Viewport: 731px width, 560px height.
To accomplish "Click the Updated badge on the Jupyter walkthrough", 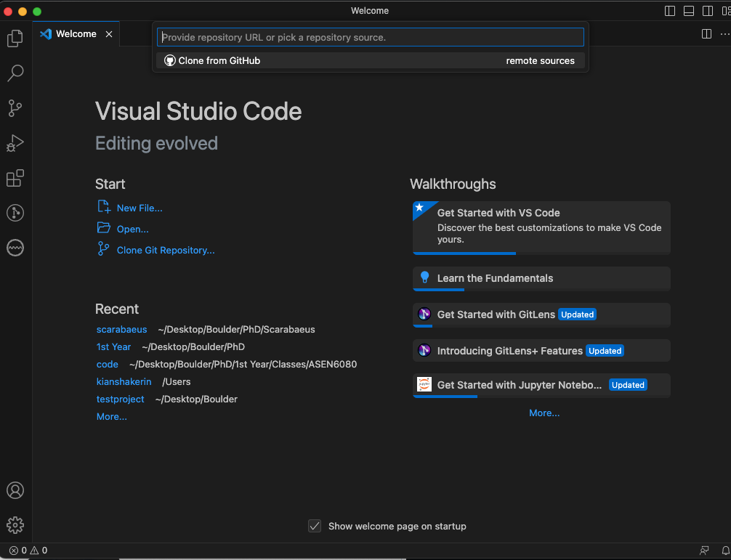I will tap(628, 385).
